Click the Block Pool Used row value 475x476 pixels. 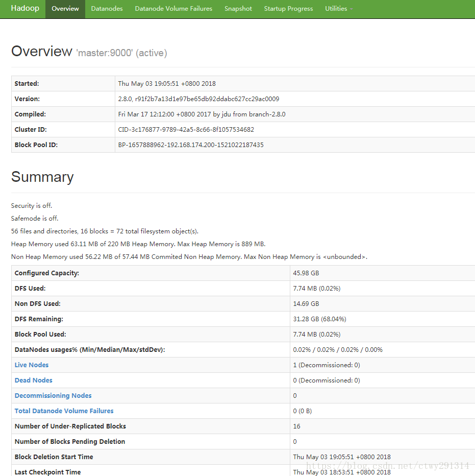coord(317,334)
